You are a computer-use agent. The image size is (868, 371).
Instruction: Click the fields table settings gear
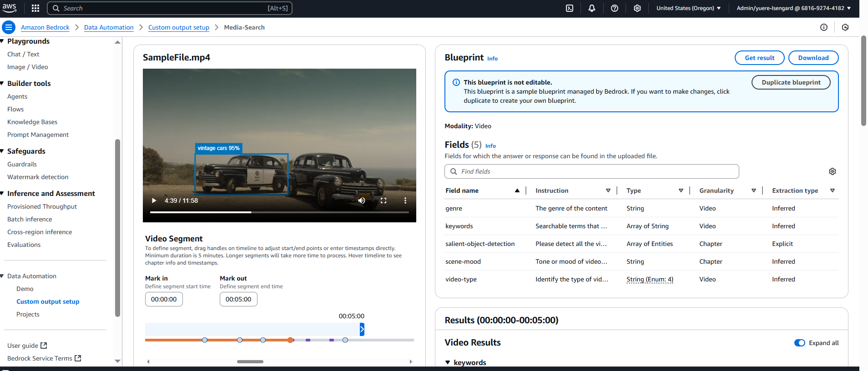(x=832, y=171)
